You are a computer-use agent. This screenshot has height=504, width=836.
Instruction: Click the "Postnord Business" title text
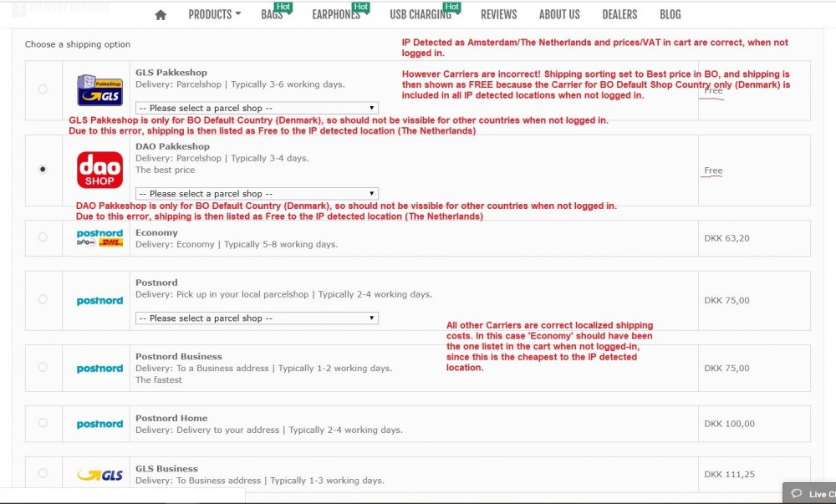tap(179, 356)
